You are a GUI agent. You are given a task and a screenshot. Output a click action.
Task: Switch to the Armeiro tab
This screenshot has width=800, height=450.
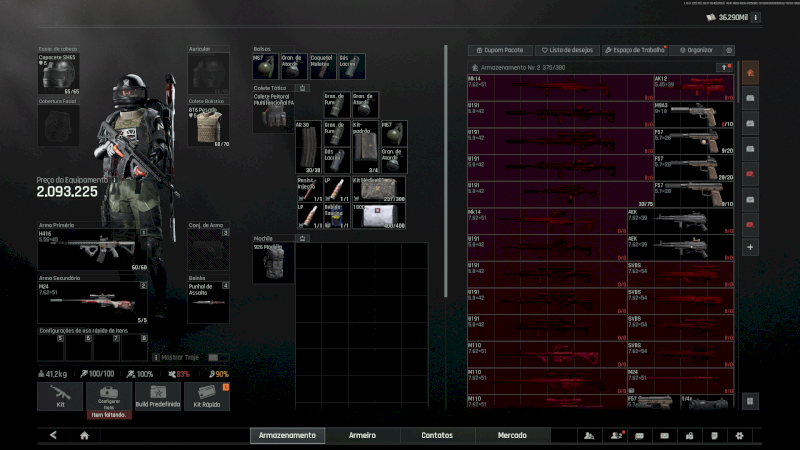[362, 436]
